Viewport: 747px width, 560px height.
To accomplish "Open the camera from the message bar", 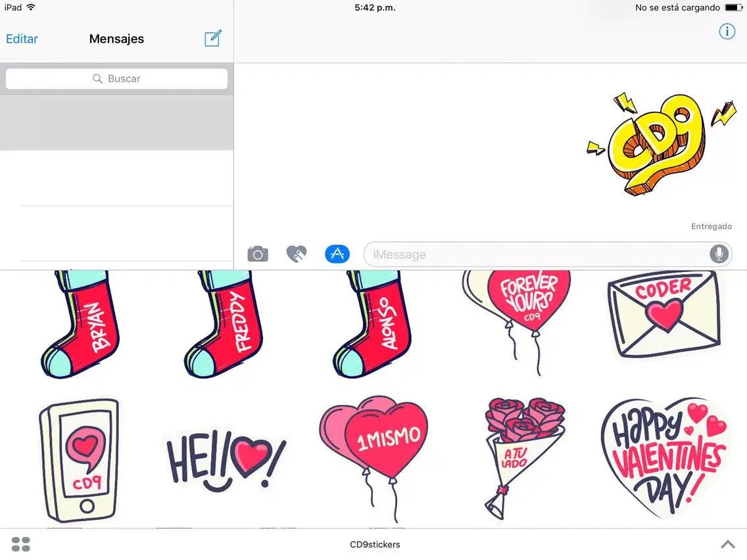I will (x=258, y=254).
